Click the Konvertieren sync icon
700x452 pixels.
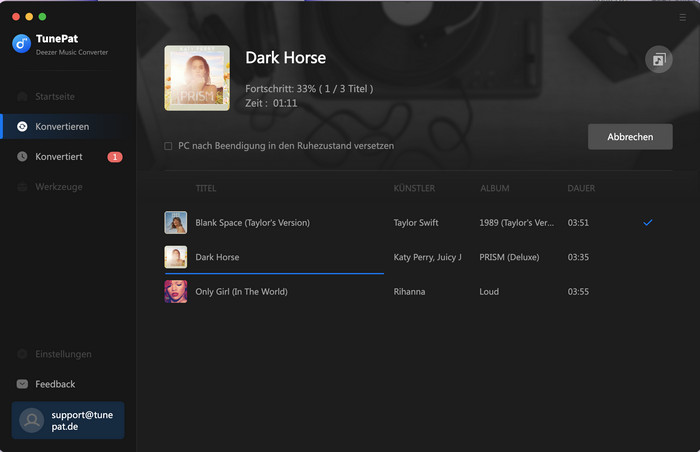point(22,127)
